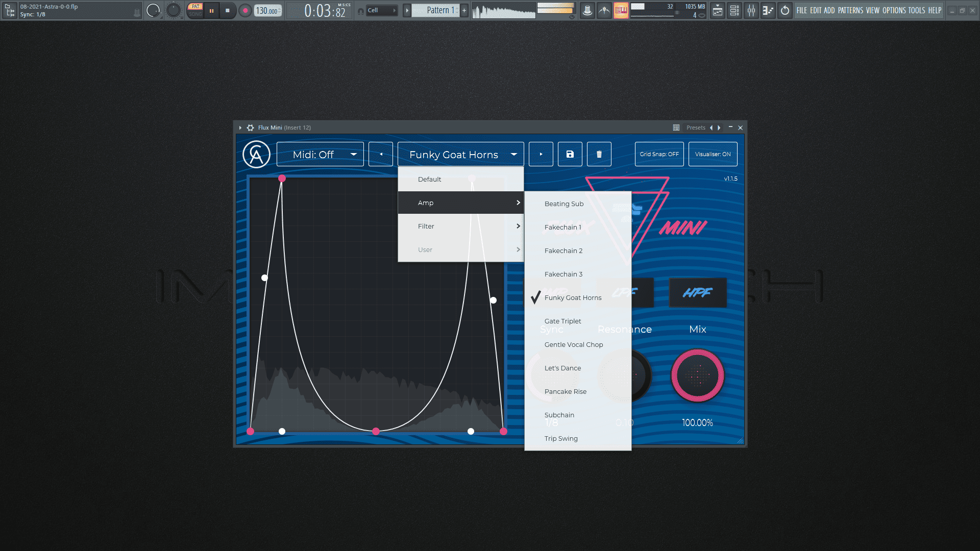Open the Cell snap dropdown
The width and height of the screenshot is (980, 551).
coord(382,10)
